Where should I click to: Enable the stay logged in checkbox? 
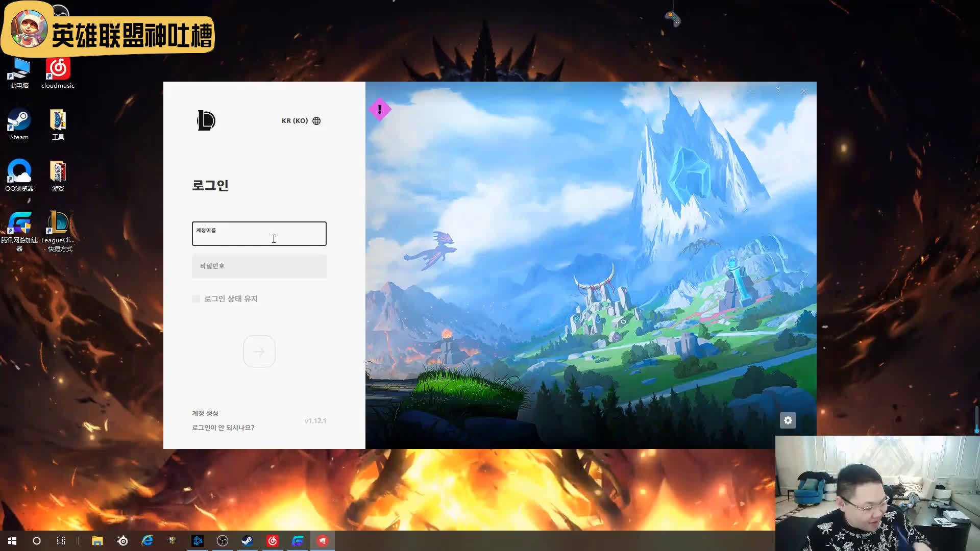[x=196, y=299]
